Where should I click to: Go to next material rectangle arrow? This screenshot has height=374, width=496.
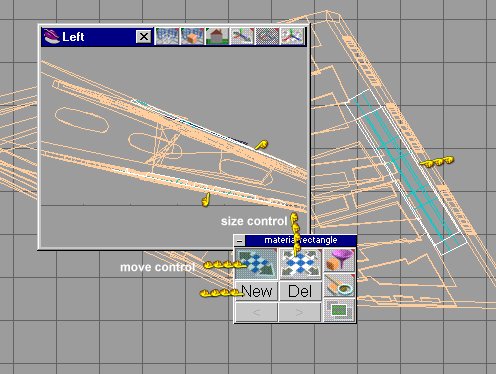(x=300, y=312)
